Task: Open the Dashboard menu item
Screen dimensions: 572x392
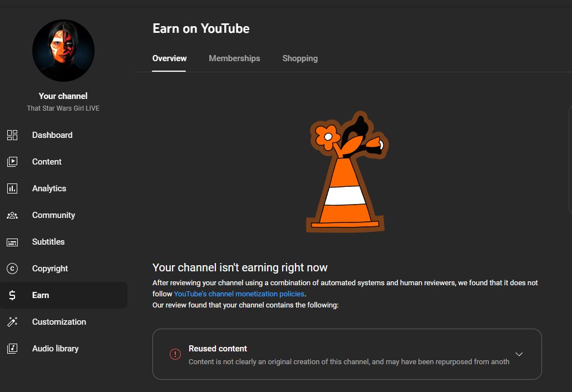Action: [64, 135]
